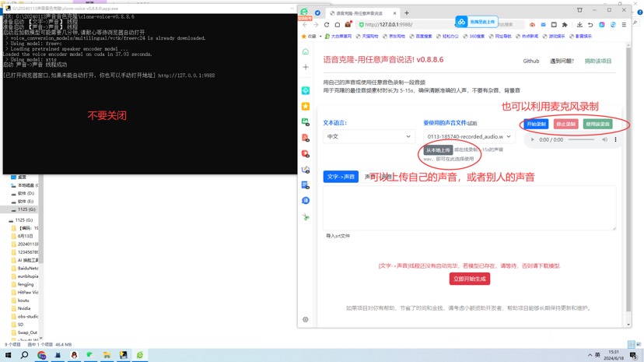The image size is (644, 362).
Task: Click the 立即开始生成 generate button
Action: (x=469, y=278)
